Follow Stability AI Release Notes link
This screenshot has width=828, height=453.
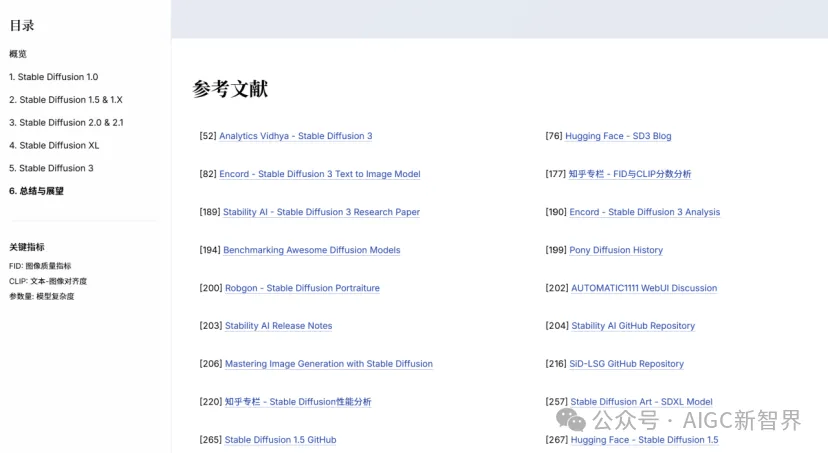pyautogui.click(x=278, y=326)
